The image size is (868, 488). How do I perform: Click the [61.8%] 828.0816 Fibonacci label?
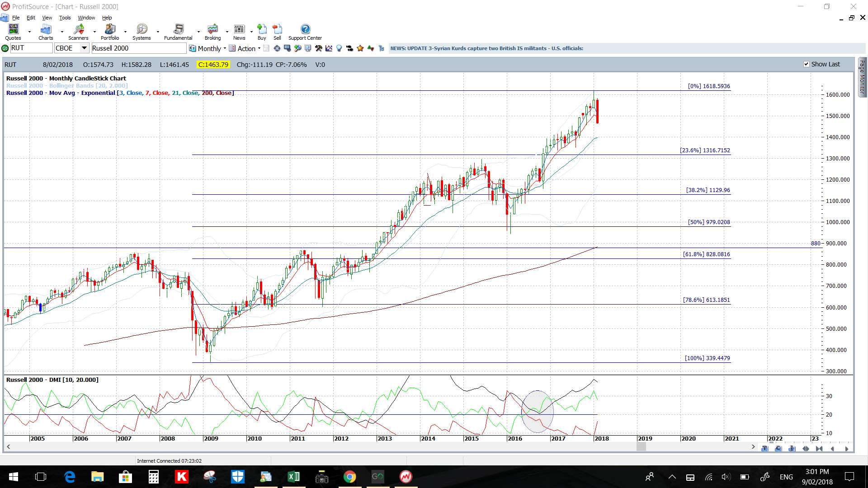pyautogui.click(x=706, y=254)
